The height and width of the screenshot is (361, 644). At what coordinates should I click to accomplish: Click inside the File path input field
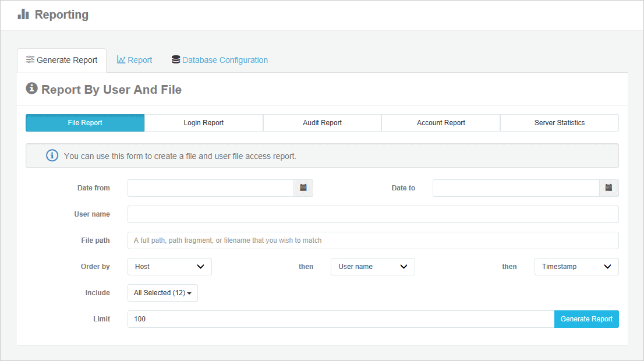click(373, 240)
